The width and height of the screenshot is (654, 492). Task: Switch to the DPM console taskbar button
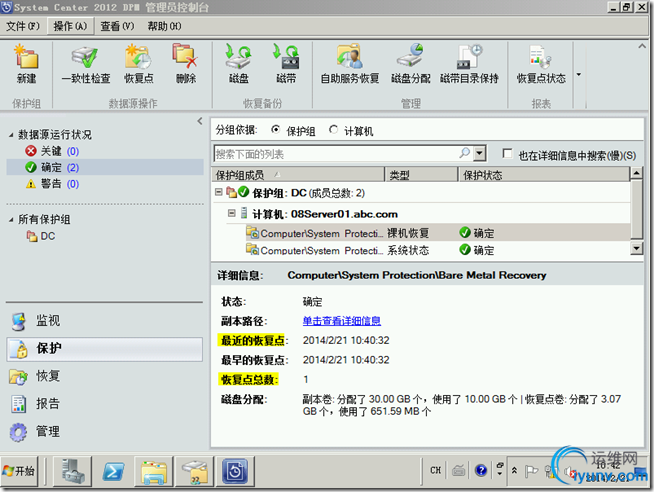[235, 471]
